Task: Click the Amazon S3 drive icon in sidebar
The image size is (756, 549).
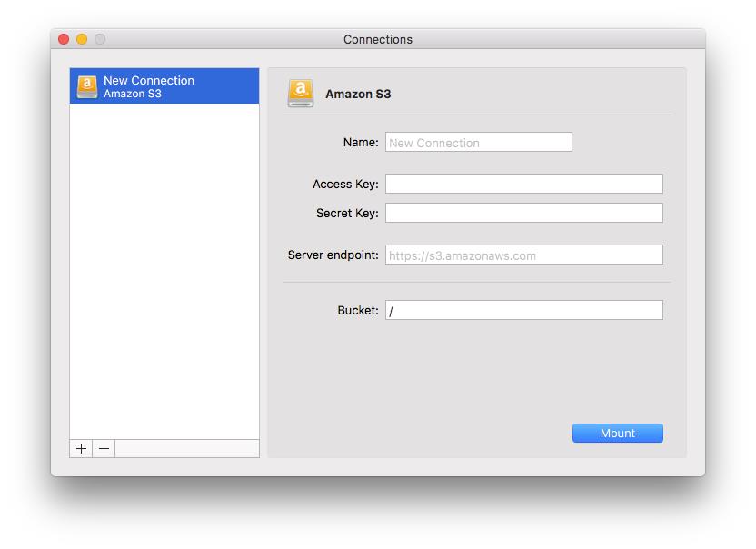Action: [x=87, y=86]
